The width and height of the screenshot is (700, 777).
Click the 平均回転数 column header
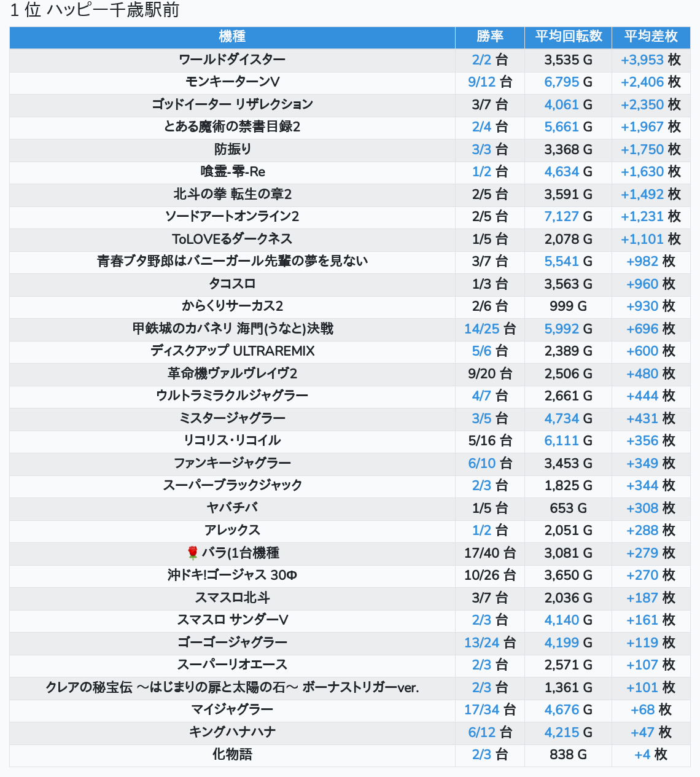(569, 37)
